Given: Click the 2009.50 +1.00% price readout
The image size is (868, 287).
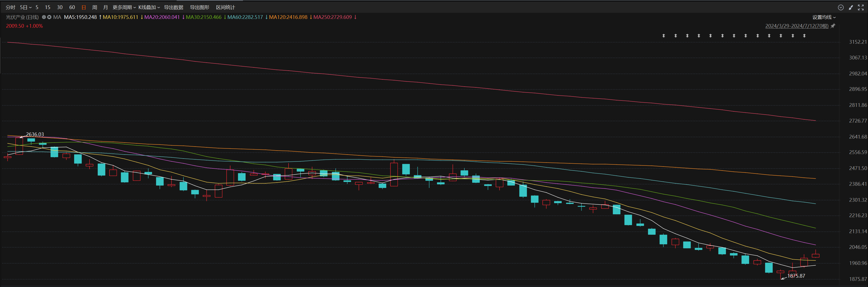Looking at the screenshot, I should [24, 26].
